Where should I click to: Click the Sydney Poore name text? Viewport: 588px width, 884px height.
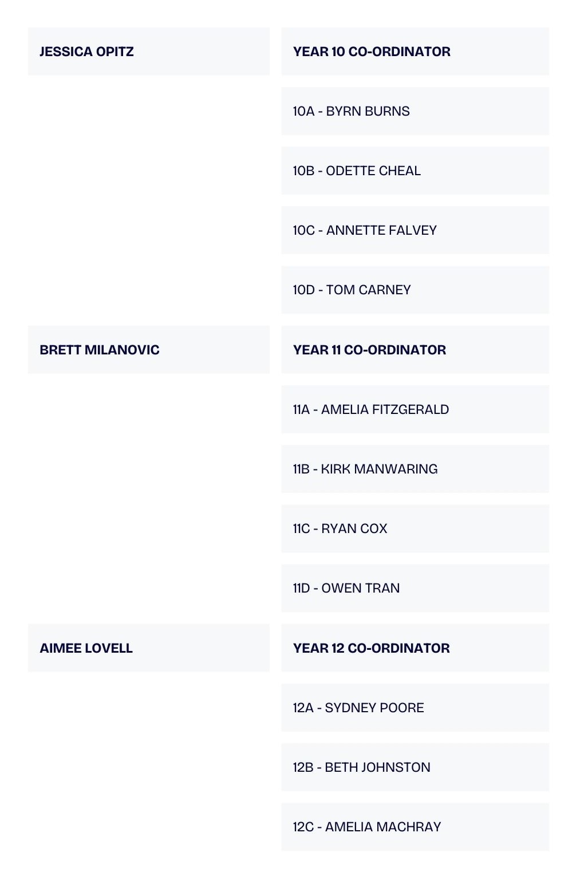(x=374, y=708)
